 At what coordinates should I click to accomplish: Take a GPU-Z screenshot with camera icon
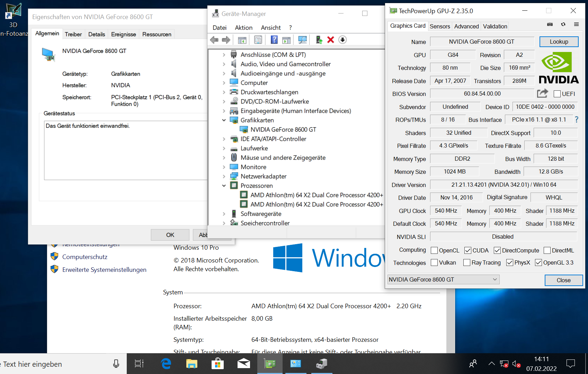[x=550, y=25]
